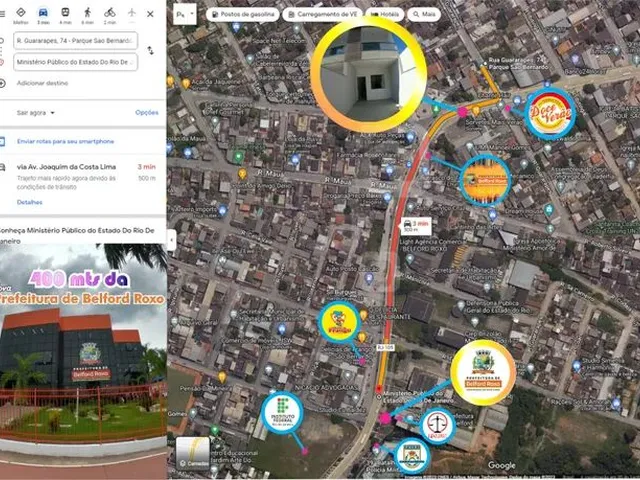Add a stop via Adicionar destino
The image size is (640, 480).
click(x=42, y=83)
